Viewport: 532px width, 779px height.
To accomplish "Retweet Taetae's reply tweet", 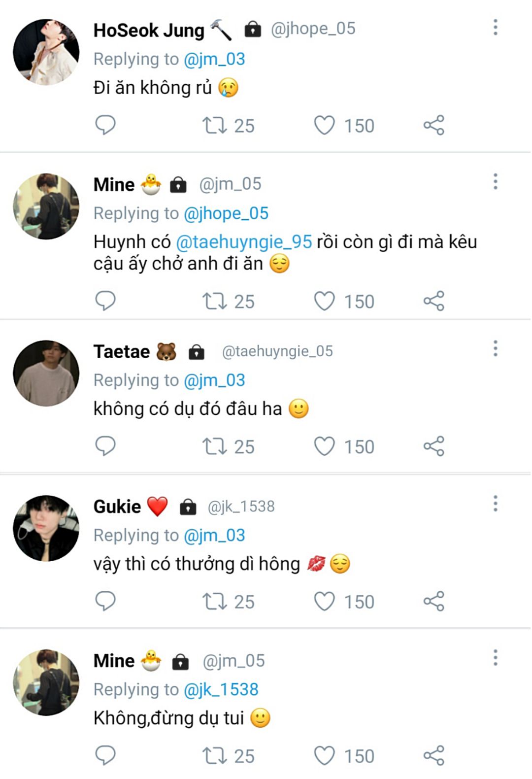I will pyautogui.click(x=215, y=446).
